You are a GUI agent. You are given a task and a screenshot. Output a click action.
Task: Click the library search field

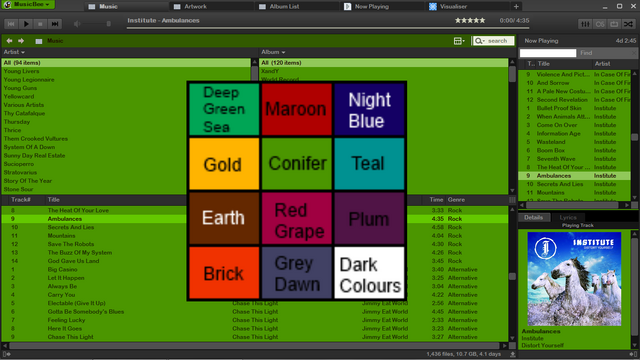pyautogui.click(x=498, y=41)
